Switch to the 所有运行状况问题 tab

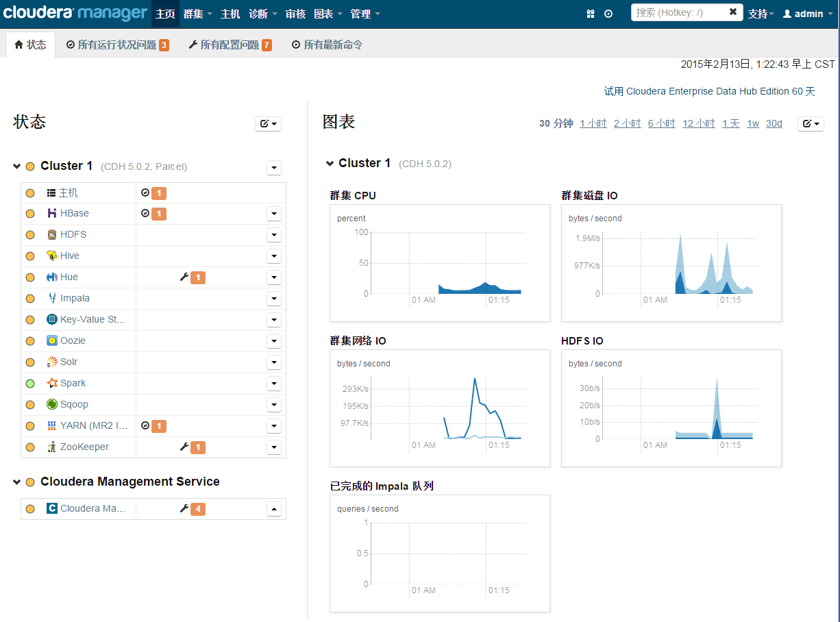[117, 45]
